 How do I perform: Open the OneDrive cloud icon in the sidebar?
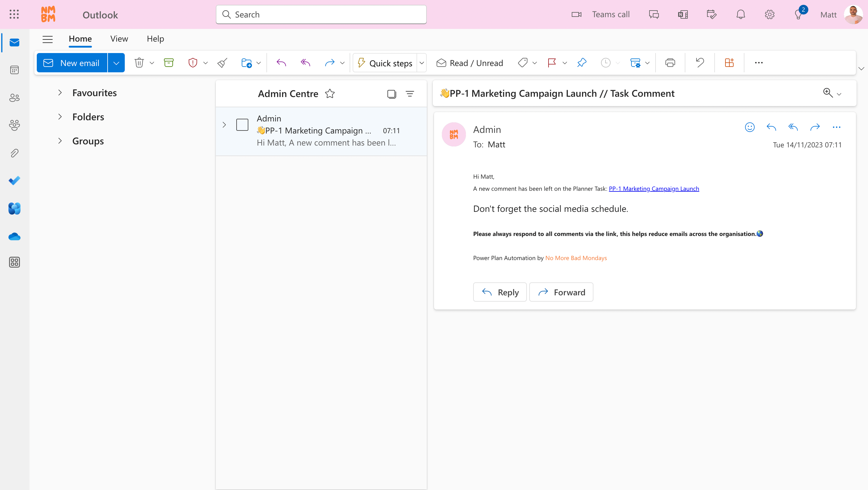[x=14, y=237]
